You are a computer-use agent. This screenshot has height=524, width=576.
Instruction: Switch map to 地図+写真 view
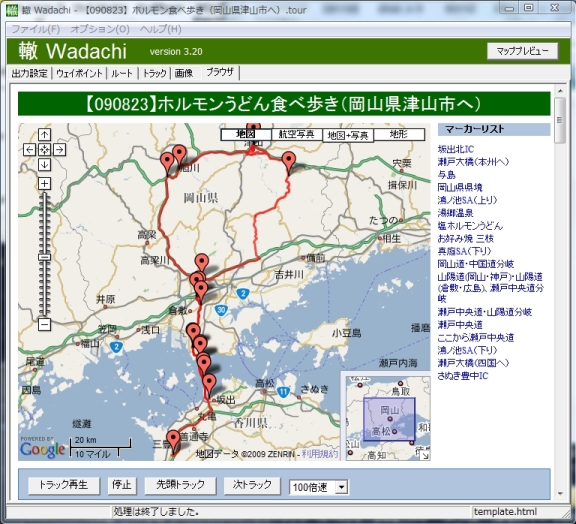348,136
